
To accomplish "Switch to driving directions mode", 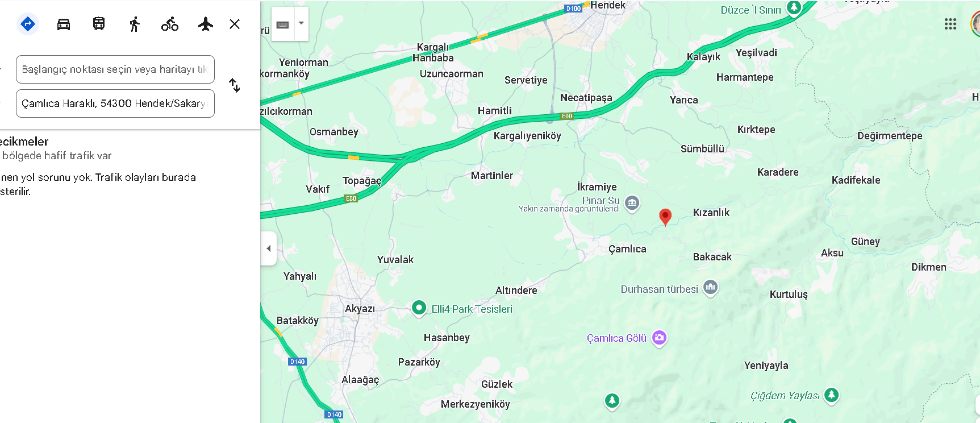I will (x=64, y=24).
